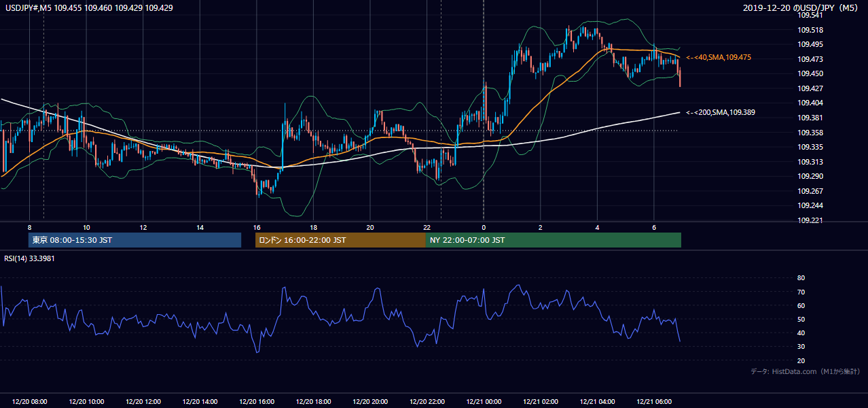
Task: Click the bottom date label 12/20 20:00
Action: point(370,402)
